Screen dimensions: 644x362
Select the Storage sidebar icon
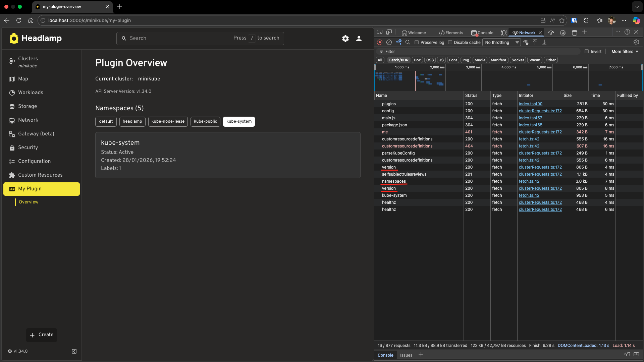click(12, 106)
